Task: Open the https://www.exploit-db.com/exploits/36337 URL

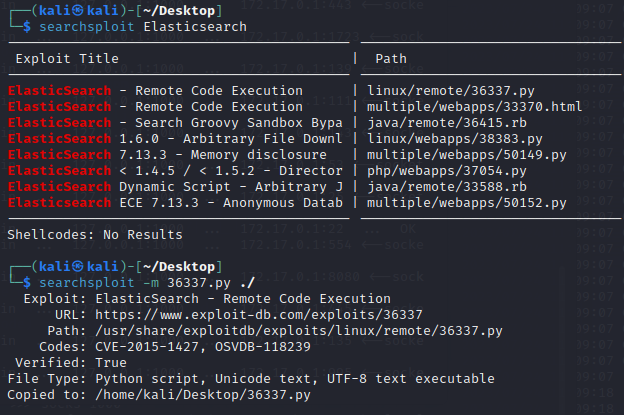Action: coord(259,314)
